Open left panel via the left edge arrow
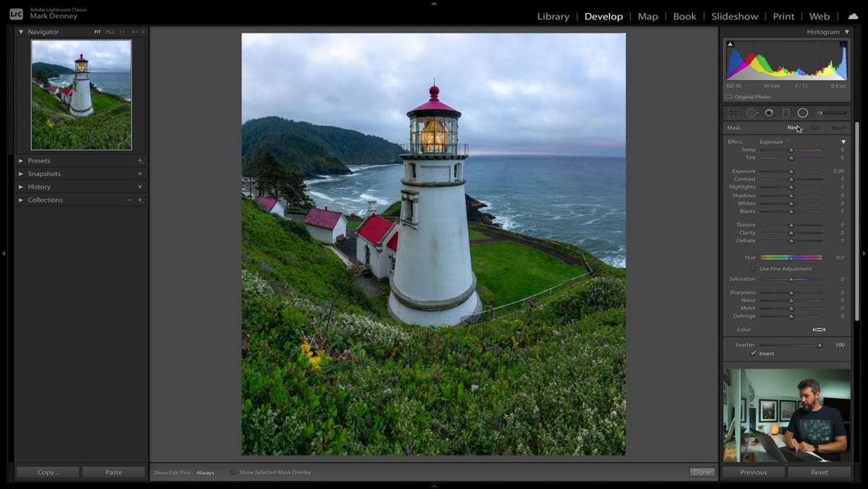This screenshot has height=489, width=868. click(x=4, y=253)
